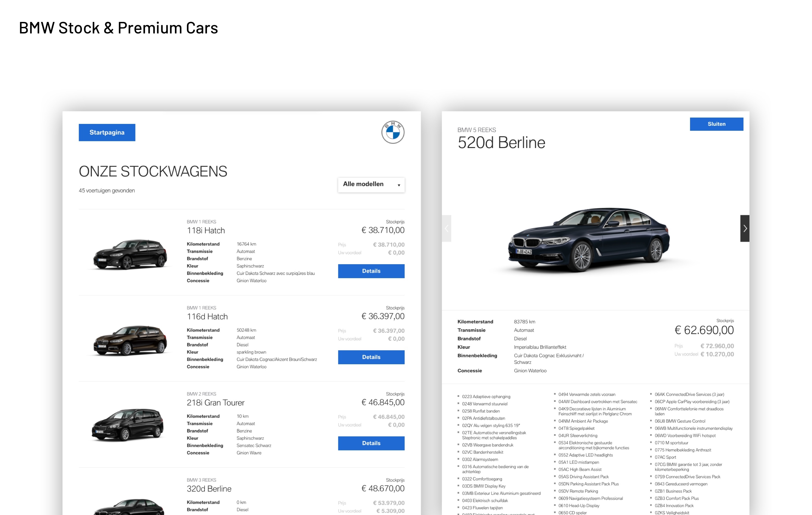
Task: Click the Startpagina button
Action: click(x=107, y=132)
